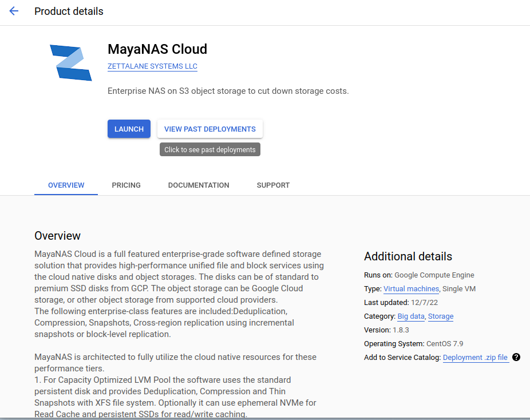Click the Product details page title

click(x=69, y=11)
